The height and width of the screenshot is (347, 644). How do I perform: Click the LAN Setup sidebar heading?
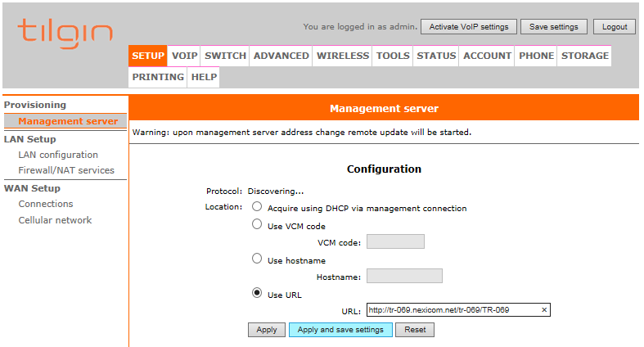point(29,139)
